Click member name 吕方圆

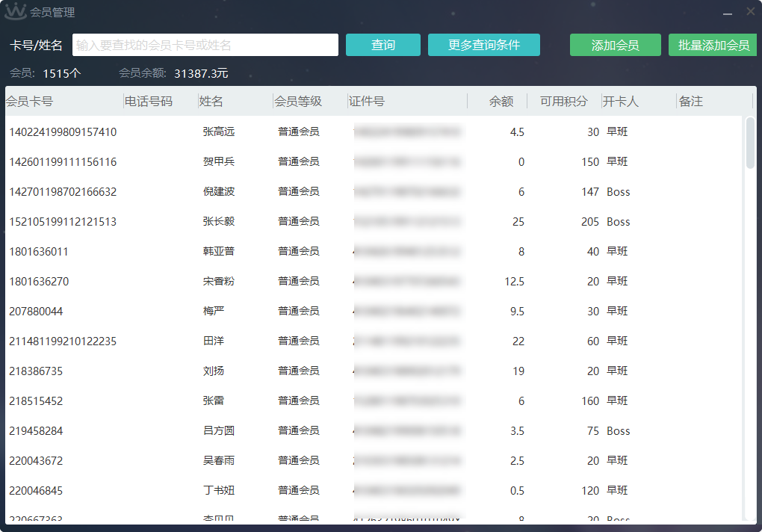pos(219,431)
